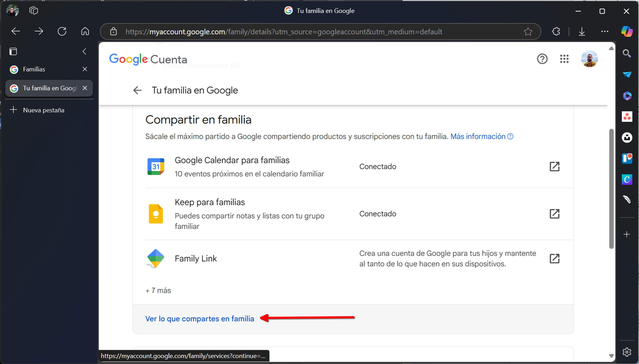Image resolution: width=639 pixels, height=364 pixels.
Task: Add a sidebar app with plus
Action: coord(627,234)
